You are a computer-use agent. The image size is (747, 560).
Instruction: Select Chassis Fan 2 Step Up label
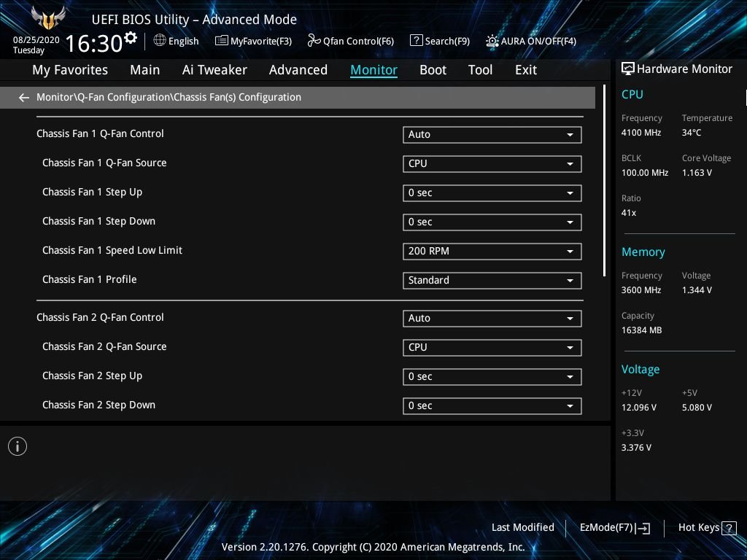pos(92,376)
